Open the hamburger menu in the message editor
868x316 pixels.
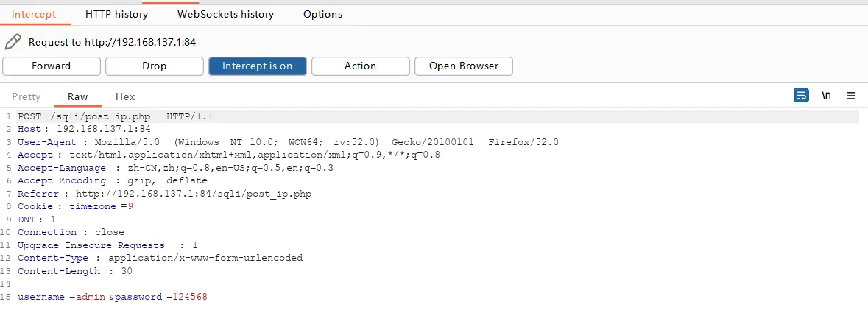click(x=851, y=96)
